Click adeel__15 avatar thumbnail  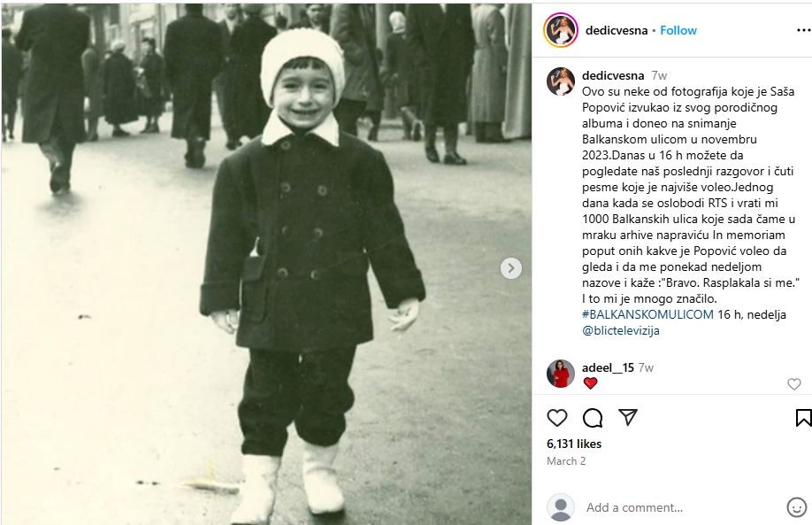point(560,374)
